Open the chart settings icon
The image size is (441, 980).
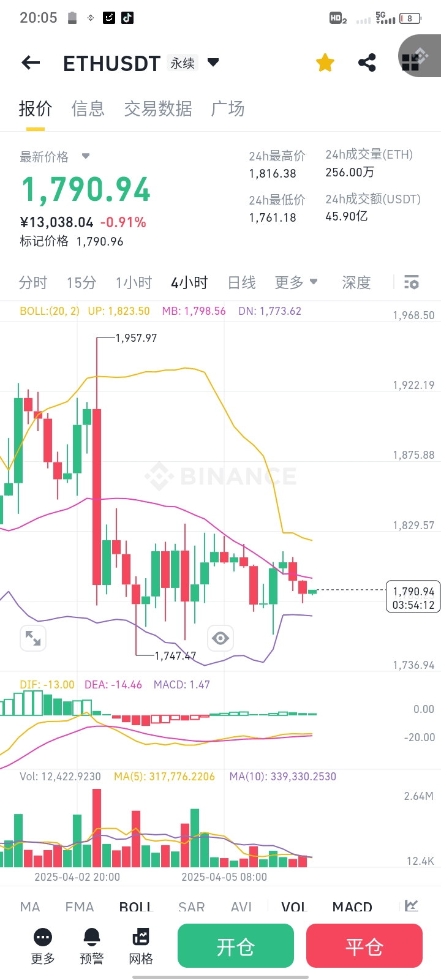tap(412, 282)
